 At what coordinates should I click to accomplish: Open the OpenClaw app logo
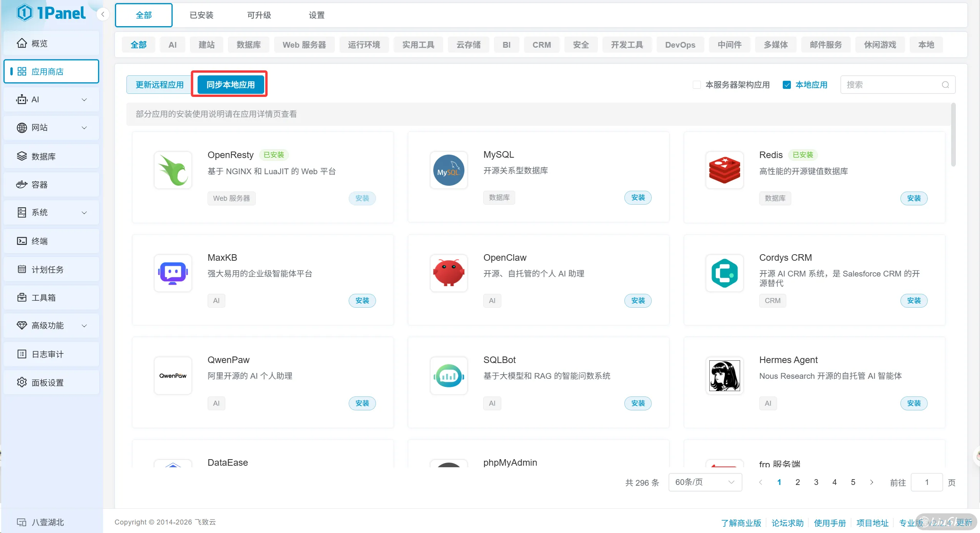449,273
